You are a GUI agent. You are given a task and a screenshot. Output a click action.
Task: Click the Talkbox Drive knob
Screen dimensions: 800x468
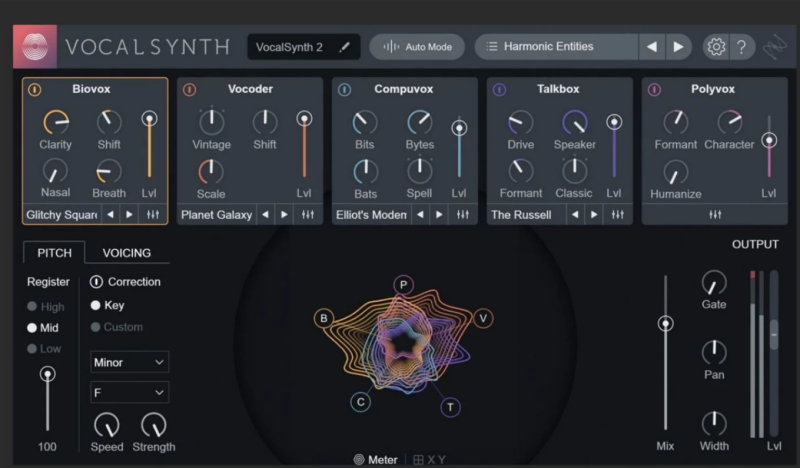pyautogui.click(x=520, y=122)
